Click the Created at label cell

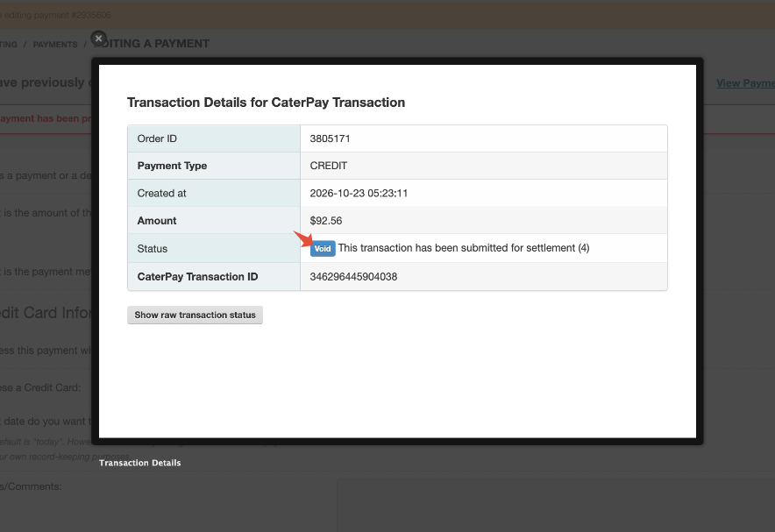[214, 193]
